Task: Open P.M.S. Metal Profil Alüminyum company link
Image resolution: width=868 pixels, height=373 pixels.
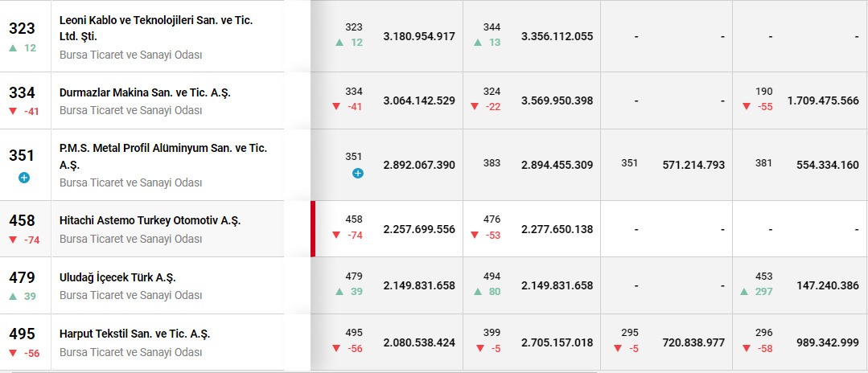Action: tap(163, 157)
